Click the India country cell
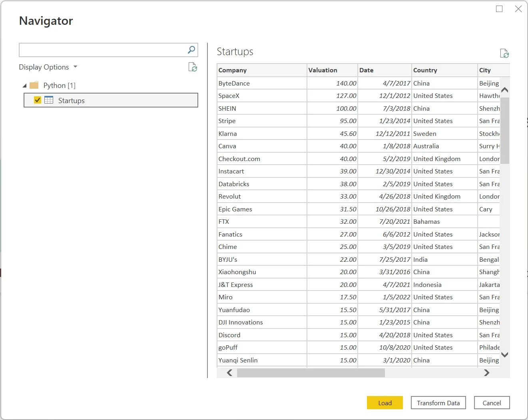The height and width of the screenshot is (420, 528). pos(444,259)
